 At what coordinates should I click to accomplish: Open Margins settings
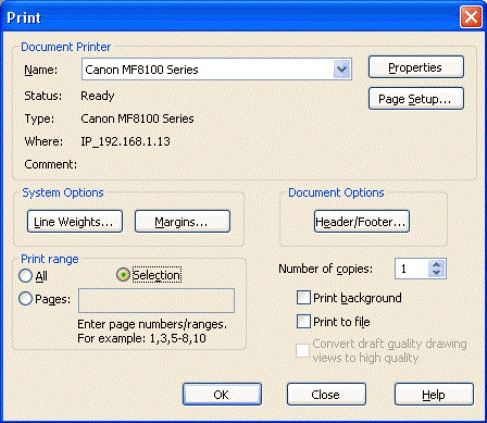click(x=182, y=221)
